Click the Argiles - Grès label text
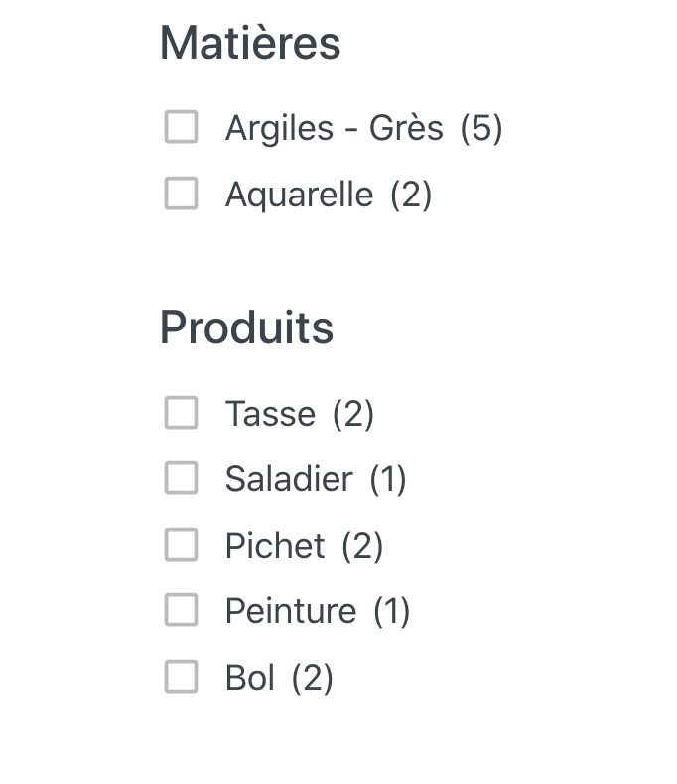 coord(334,129)
